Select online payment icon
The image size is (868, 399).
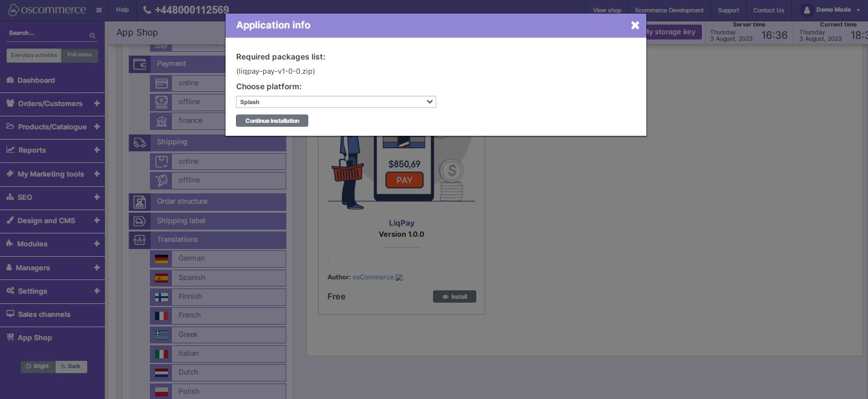(x=162, y=83)
